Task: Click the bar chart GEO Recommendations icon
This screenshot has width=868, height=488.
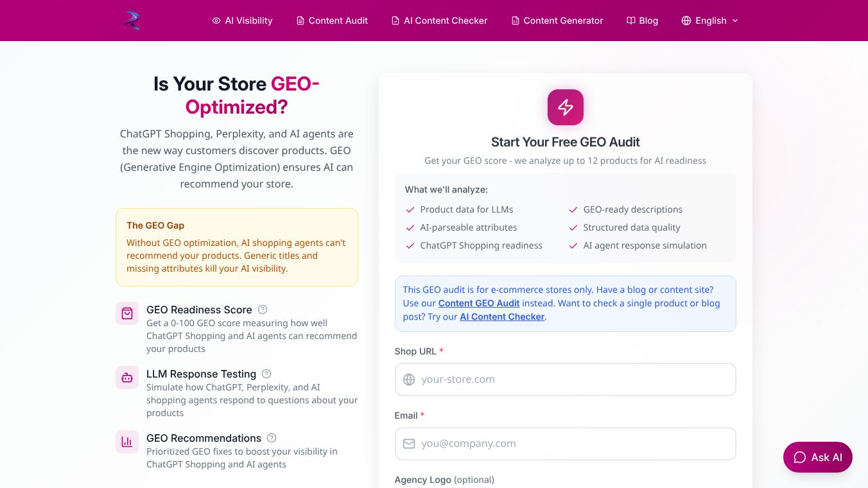Action: click(127, 442)
